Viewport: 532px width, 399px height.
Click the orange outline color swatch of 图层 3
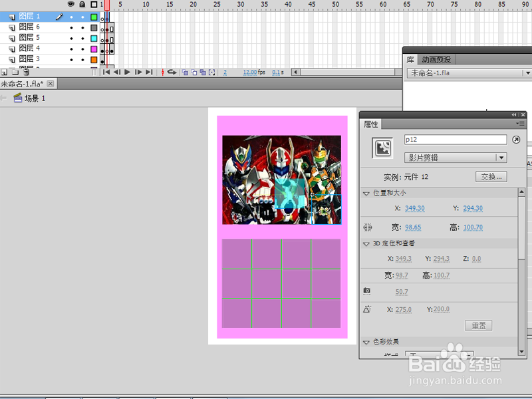coord(94,60)
